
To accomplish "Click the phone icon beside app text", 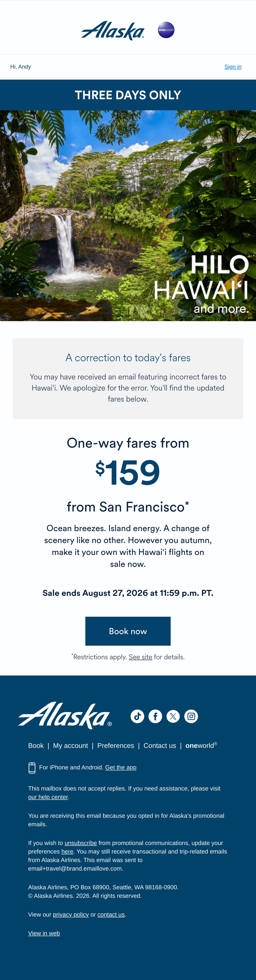I will click(32, 768).
